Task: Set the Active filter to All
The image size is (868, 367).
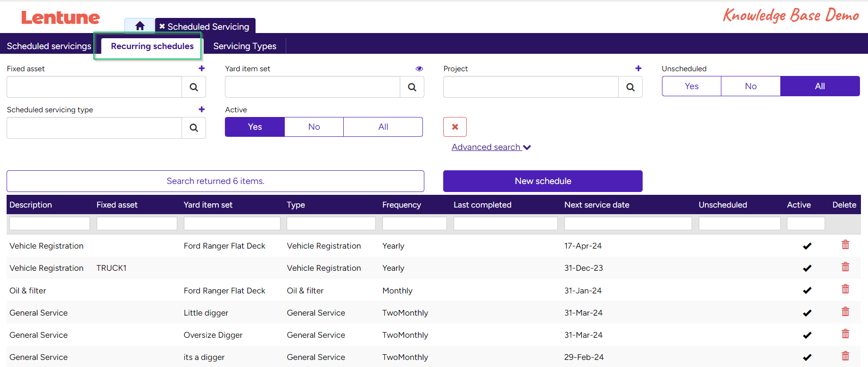Action: tap(383, 127)
